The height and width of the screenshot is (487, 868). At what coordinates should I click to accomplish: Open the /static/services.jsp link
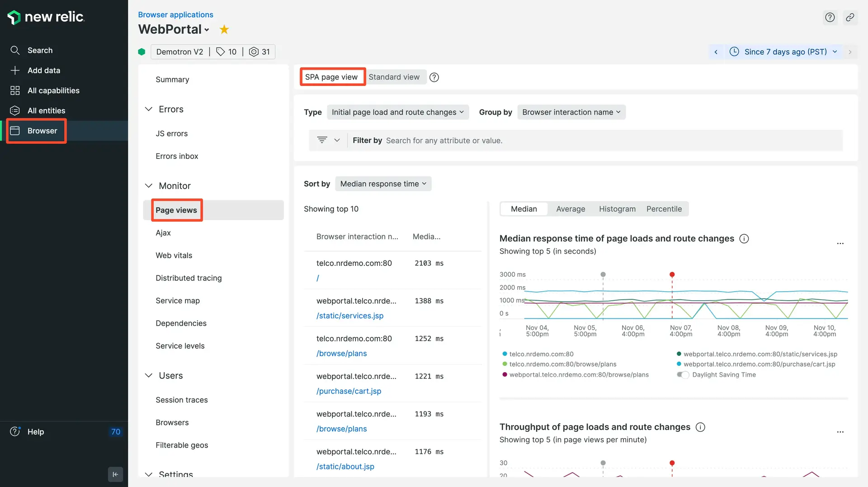tap(349, 316)
